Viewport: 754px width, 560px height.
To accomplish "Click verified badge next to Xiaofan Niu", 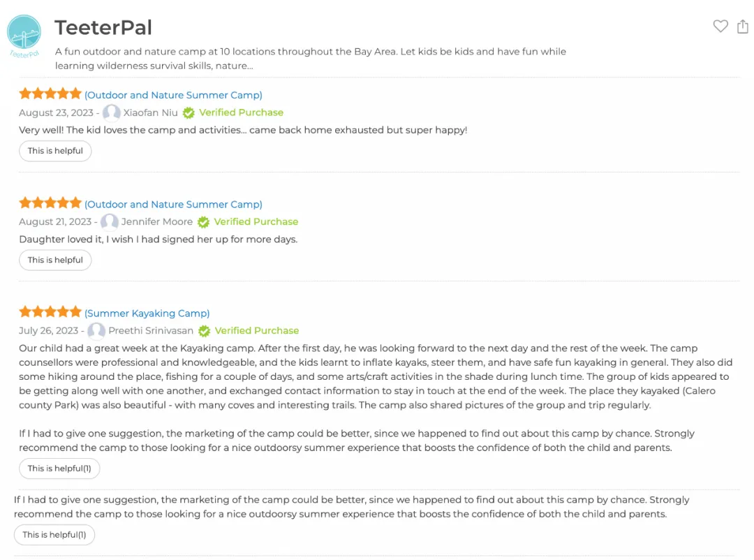I will [189, 112].
